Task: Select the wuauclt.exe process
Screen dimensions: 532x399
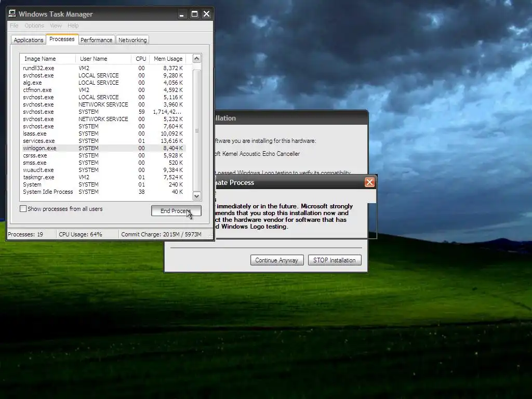Action: point(103,170)
